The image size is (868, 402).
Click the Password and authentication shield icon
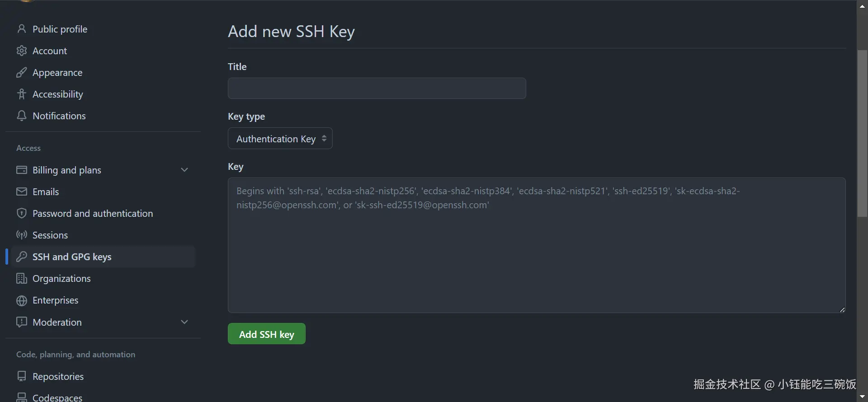tap(21, 213)
